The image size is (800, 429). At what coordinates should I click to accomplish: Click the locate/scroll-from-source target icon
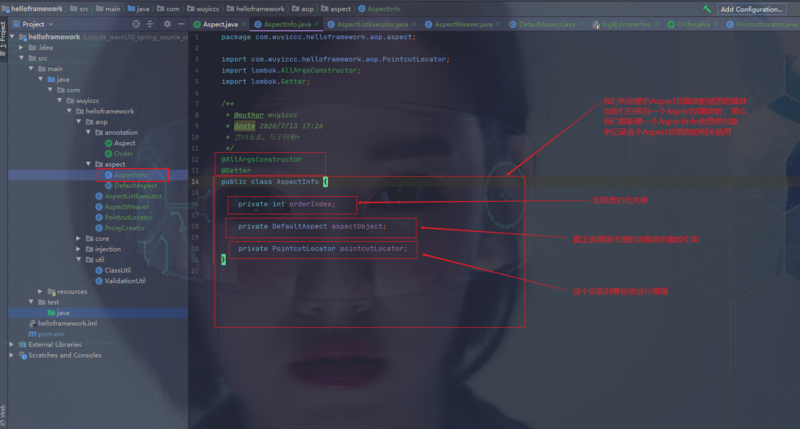point(136,24)
